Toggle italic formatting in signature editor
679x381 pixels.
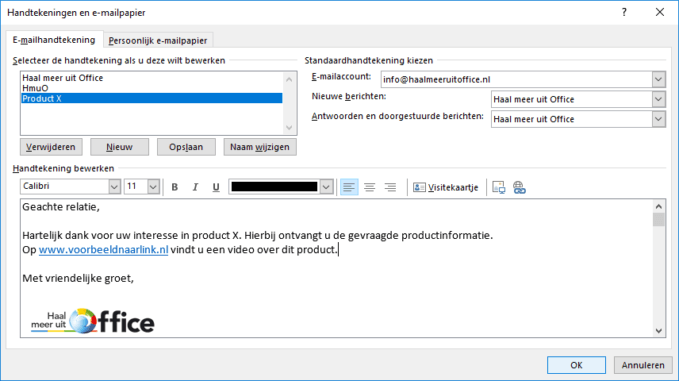(195, 187)
